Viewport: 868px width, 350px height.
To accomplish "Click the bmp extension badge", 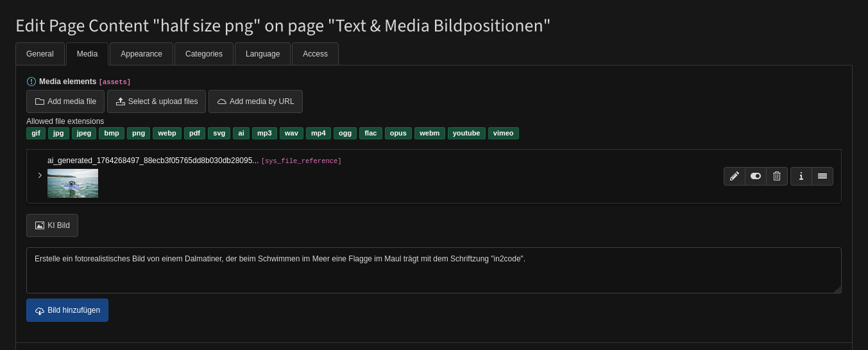I will [x=112, y=134].
